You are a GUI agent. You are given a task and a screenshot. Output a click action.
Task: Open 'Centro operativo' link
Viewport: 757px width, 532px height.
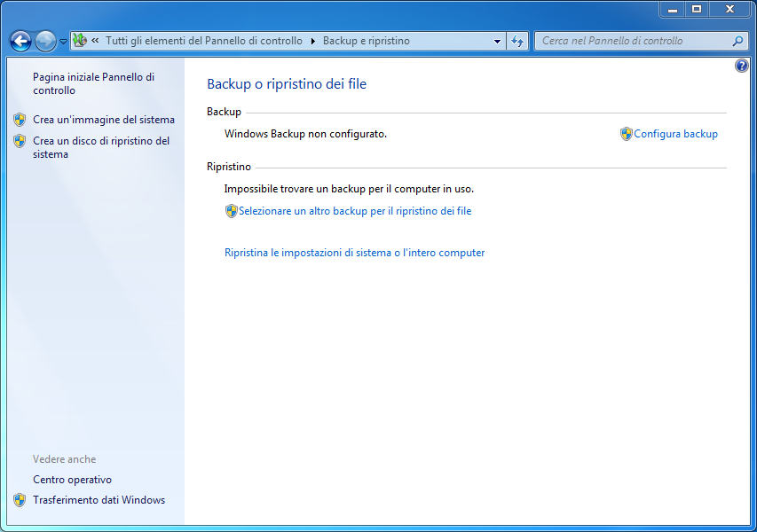[x=73, y=480]
